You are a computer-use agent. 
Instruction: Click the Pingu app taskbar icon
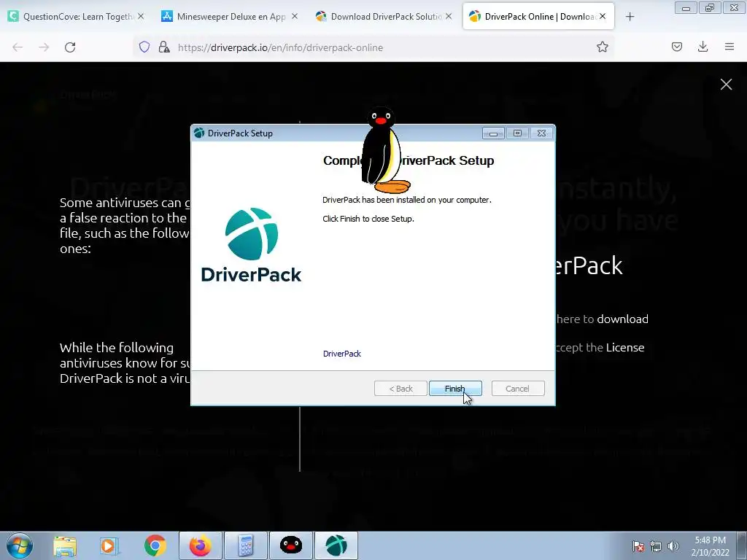[290, 545]
